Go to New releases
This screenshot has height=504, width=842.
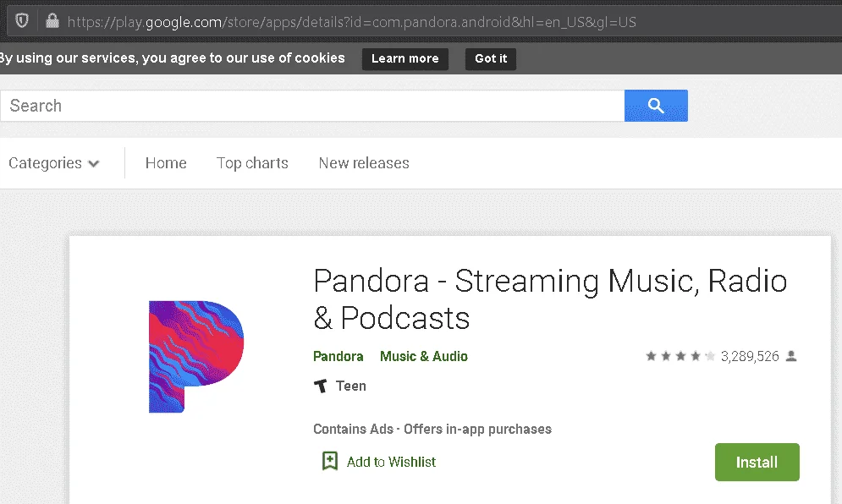click(364, 163)
